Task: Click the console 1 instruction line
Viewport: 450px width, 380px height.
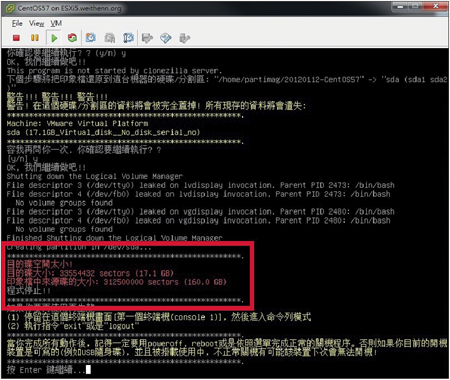Action: tap(159, 317)
